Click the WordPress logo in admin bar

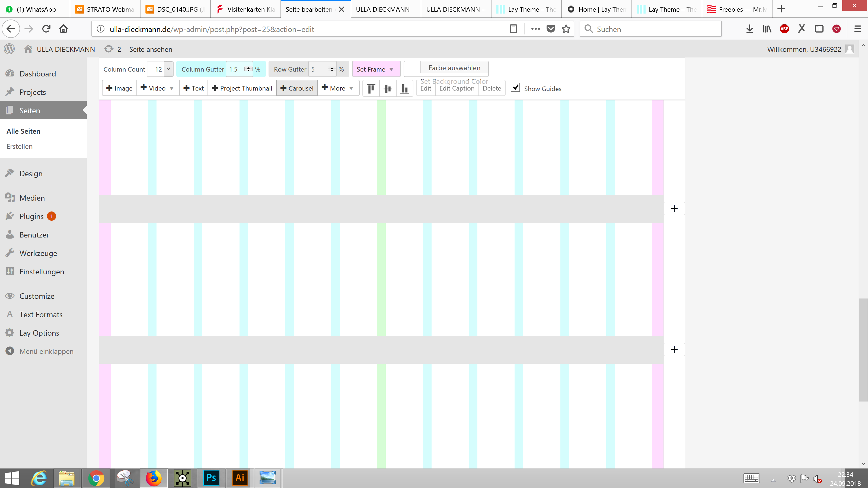[x=9, y=49]
